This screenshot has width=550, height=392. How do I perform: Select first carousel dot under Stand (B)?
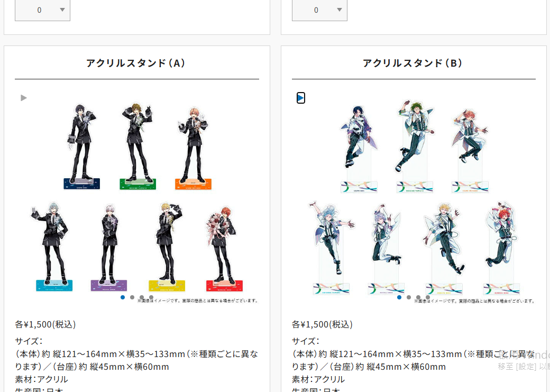click(399, 297)
